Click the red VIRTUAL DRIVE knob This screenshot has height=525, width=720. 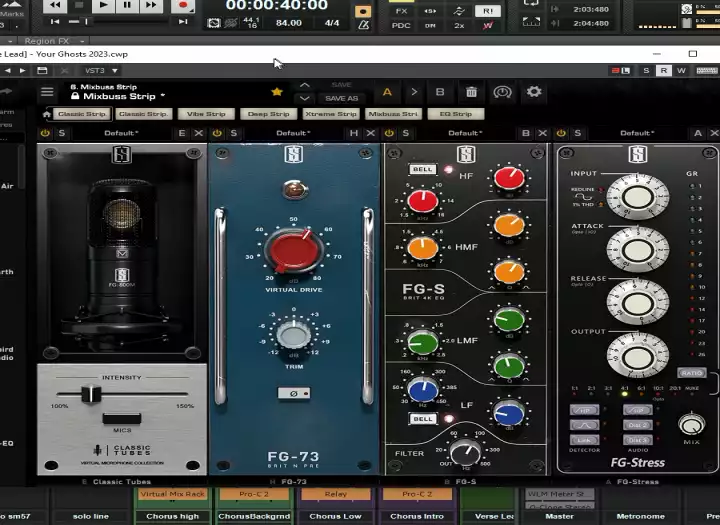click(x=294, y=251)
